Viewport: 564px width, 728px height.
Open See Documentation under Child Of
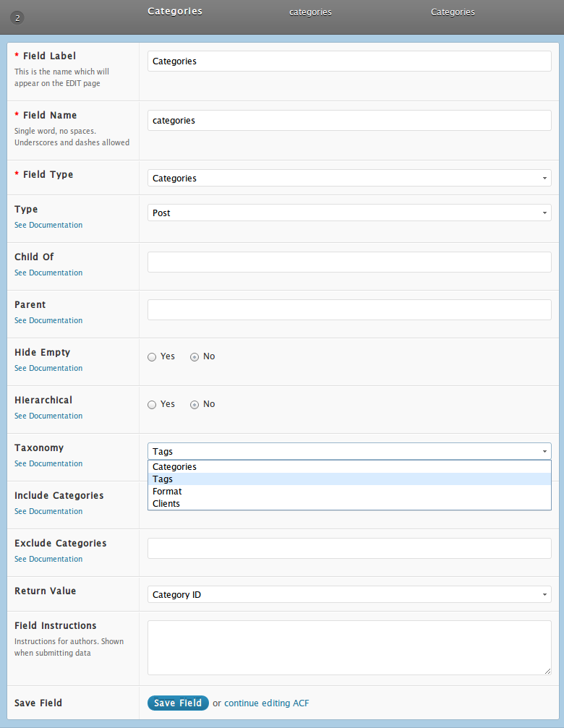[48, 273]
